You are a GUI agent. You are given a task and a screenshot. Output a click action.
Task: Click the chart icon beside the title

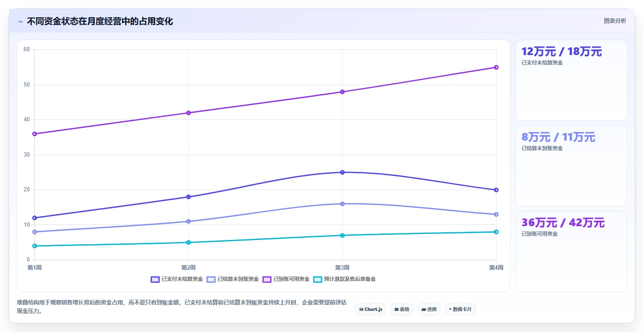(x=21, y=22)
